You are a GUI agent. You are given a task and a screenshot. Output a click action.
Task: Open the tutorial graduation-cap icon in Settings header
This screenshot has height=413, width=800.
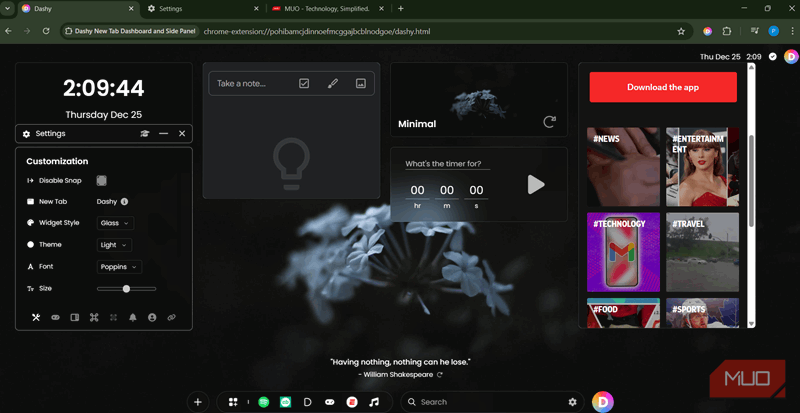[145, 134]
